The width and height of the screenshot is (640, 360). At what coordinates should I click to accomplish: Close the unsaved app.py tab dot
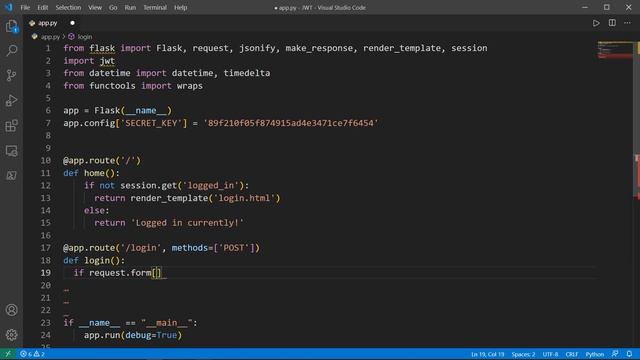(x=72, y=23)
